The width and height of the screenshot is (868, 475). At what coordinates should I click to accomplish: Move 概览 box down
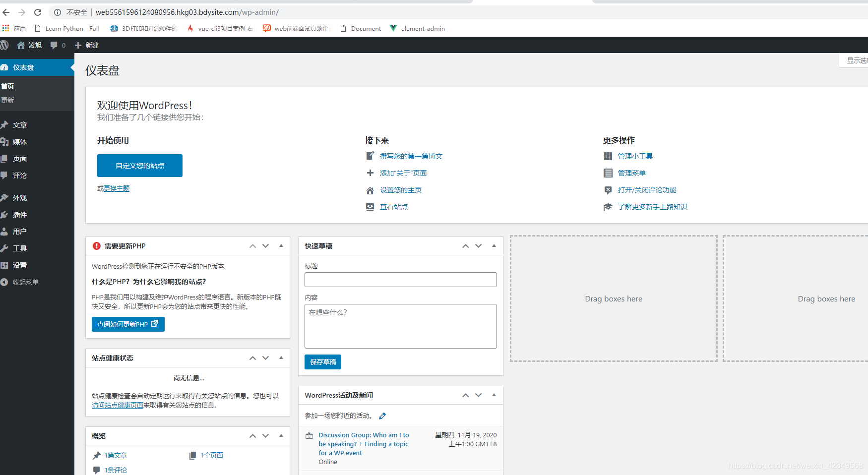[x=266, y=436]
